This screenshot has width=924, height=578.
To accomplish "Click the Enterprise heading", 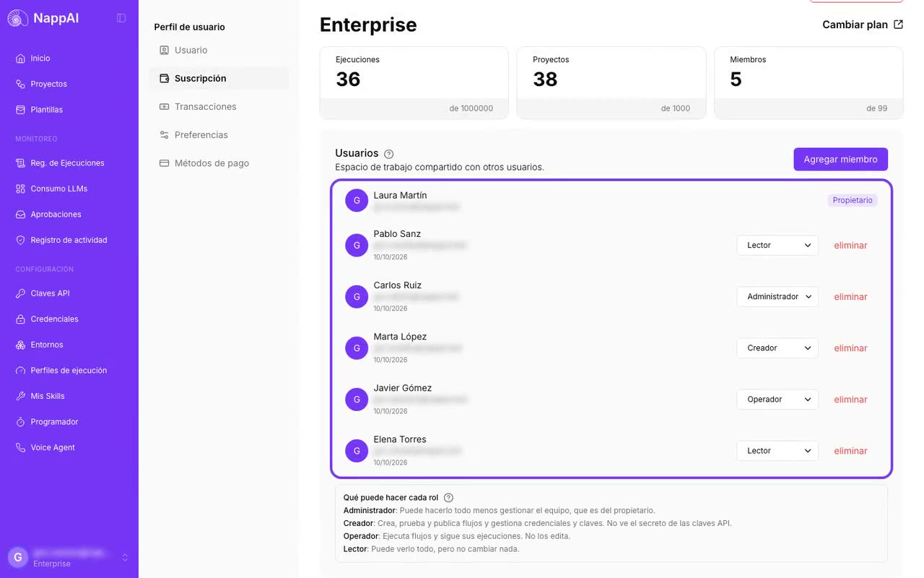I will [368, 25].
